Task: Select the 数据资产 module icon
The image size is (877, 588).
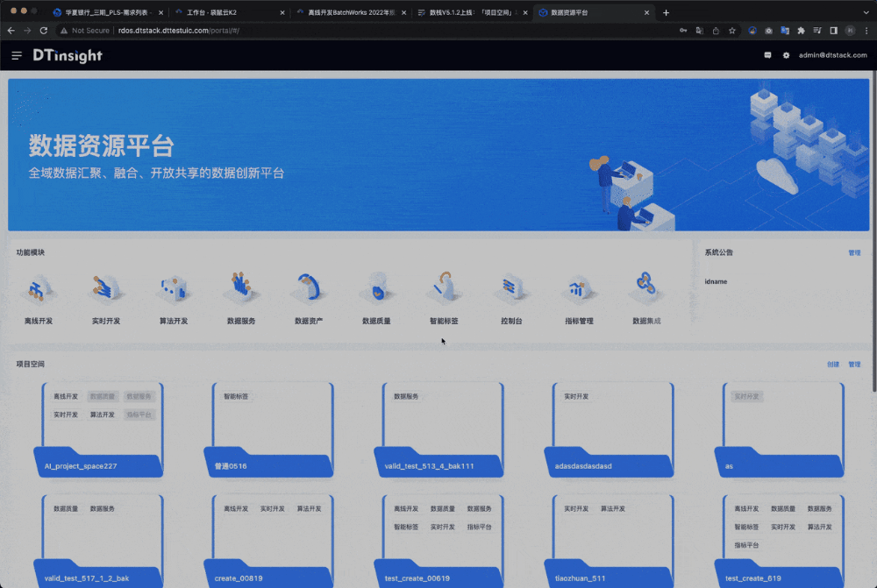Action: (309, 289)
